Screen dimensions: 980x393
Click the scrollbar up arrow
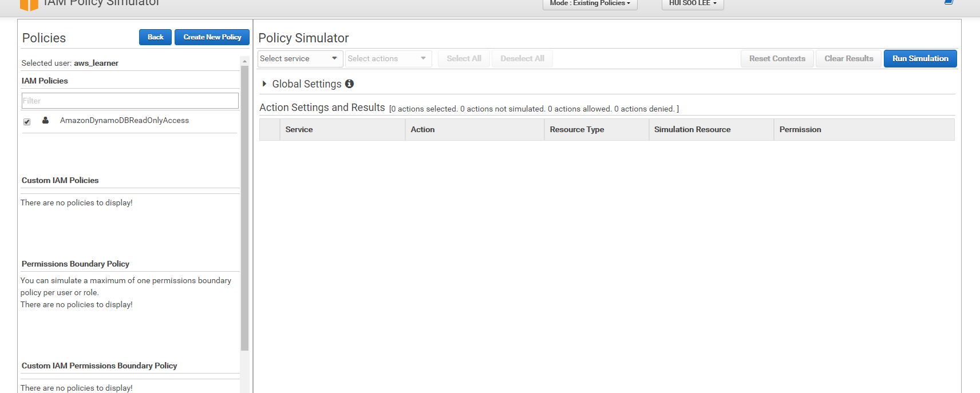click(244, 61)
